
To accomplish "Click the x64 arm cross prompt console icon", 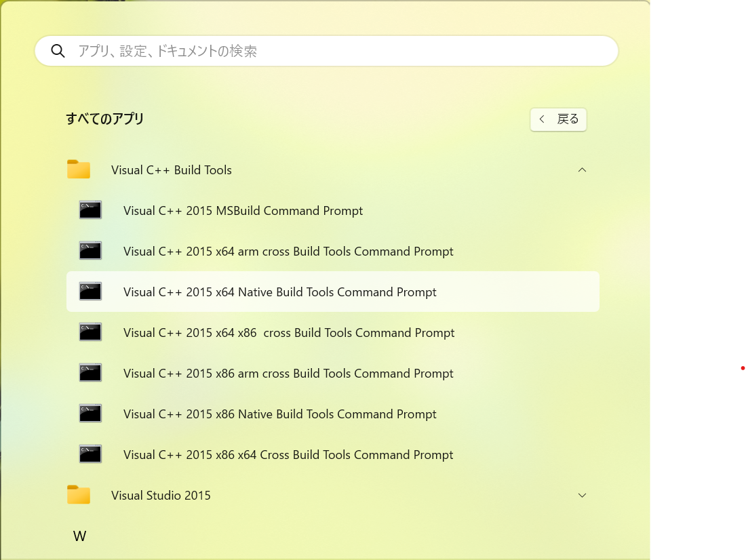I will coord(90,251).
